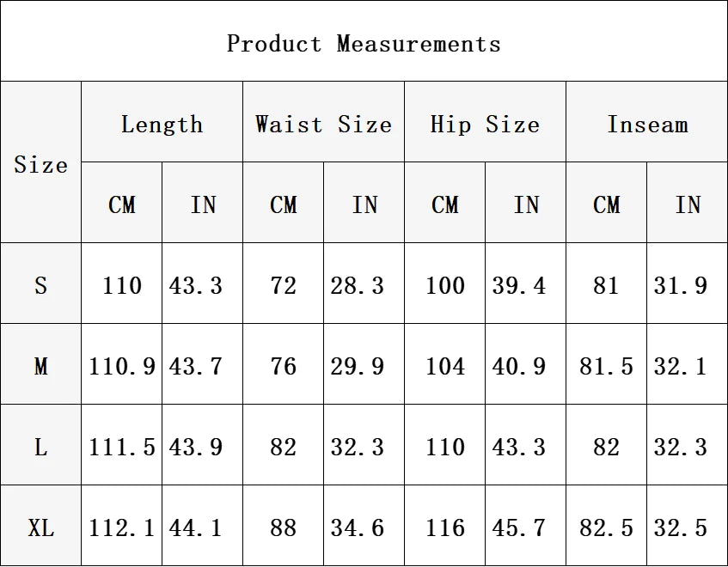728x567 pixels.
Task: Click the Inseam column header
Action: pos(646,122)
